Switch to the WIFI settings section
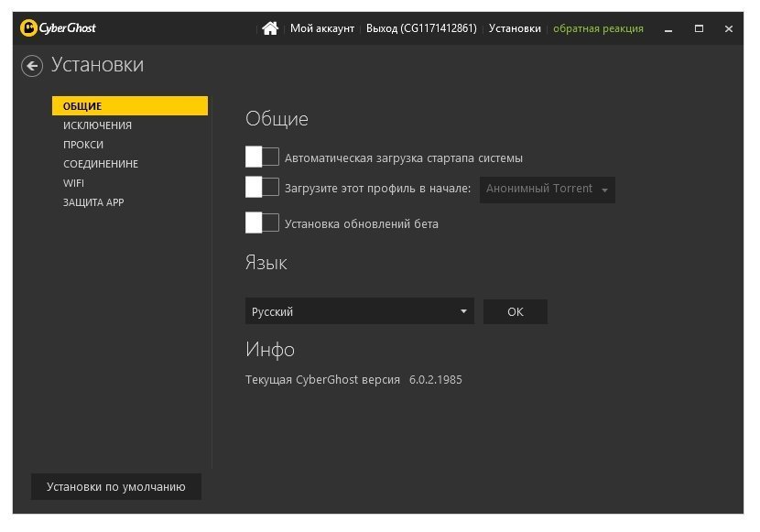760x532 pixels. pos(73,183)
